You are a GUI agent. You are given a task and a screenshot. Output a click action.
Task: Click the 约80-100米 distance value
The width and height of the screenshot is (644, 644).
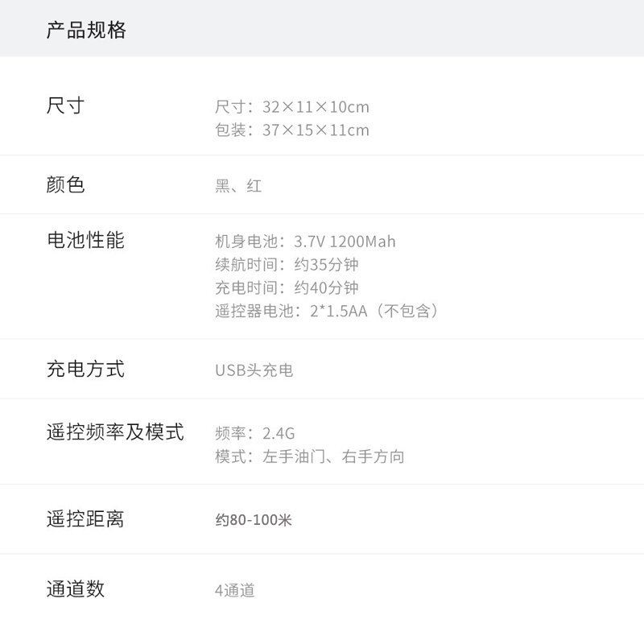click(254, 520)
